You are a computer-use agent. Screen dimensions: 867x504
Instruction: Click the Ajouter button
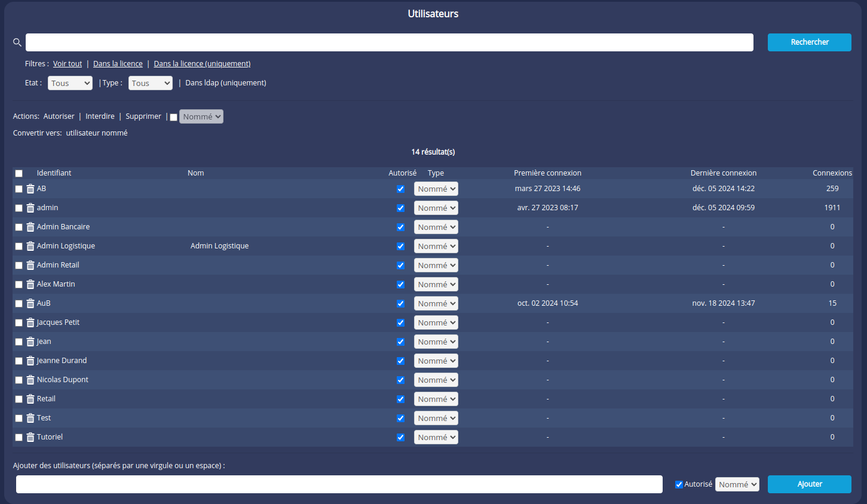pyautogui.click(x=809, y=484)
